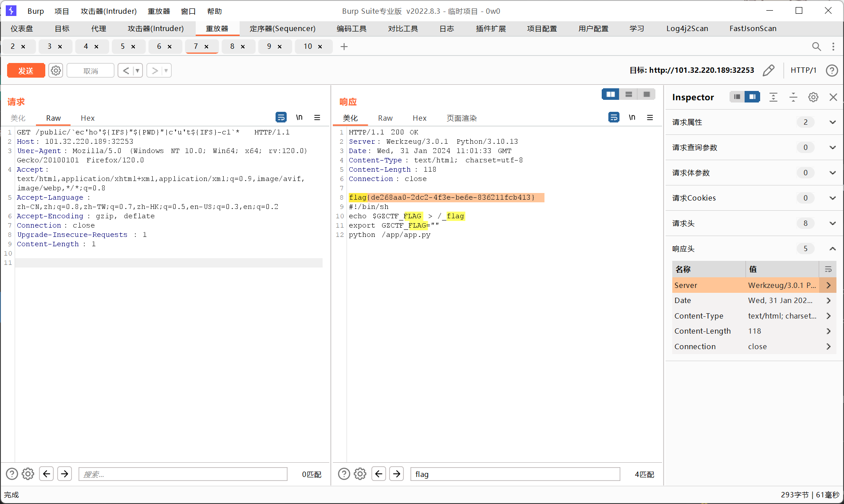Expand 请求体参数 section
844x504 pixels.
(832, 173)
